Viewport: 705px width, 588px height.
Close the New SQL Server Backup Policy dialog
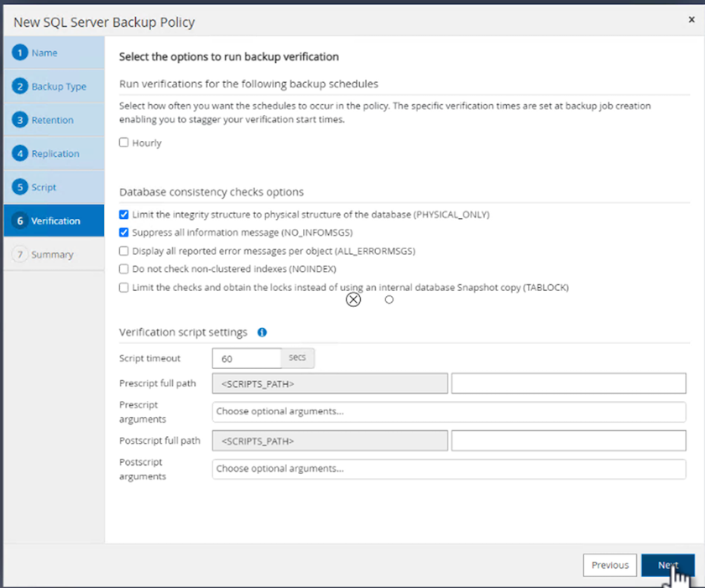point(691,18)
